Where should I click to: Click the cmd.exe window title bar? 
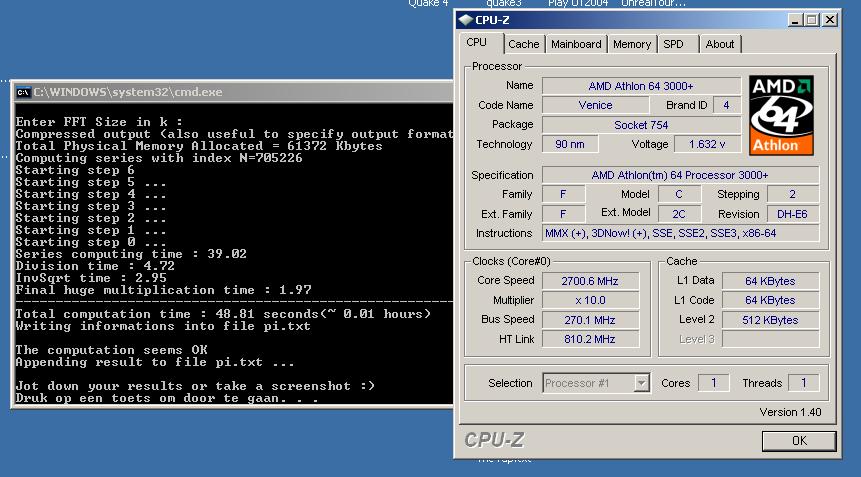(x=233, y=92)
